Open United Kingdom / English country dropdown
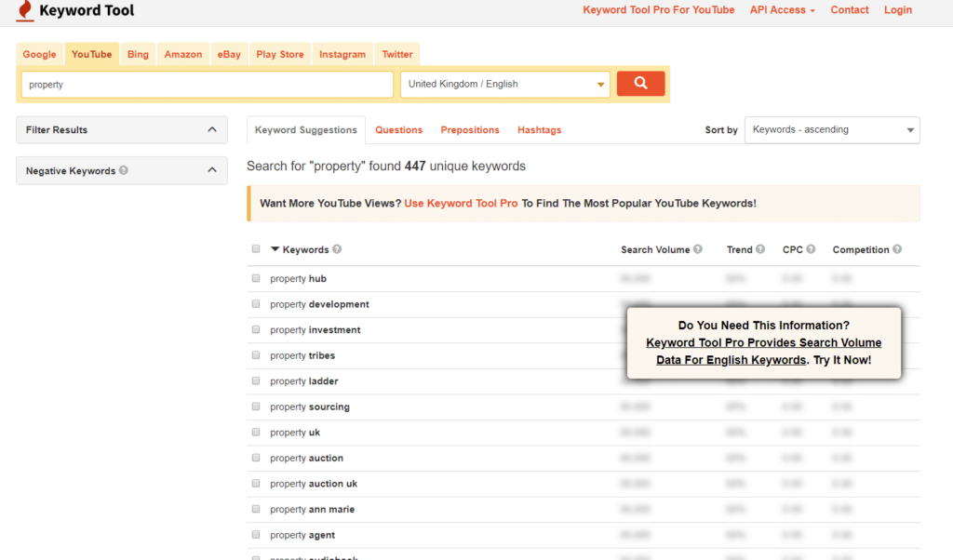The height and width of the screenshot is (560, 953). pos(505,85)
